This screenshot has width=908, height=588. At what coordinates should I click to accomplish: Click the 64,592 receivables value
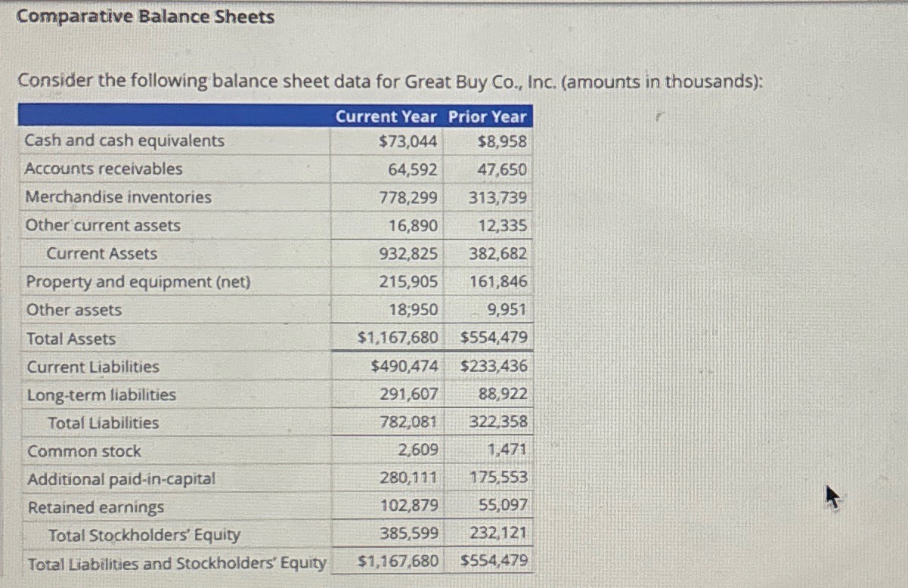[413, 169]
